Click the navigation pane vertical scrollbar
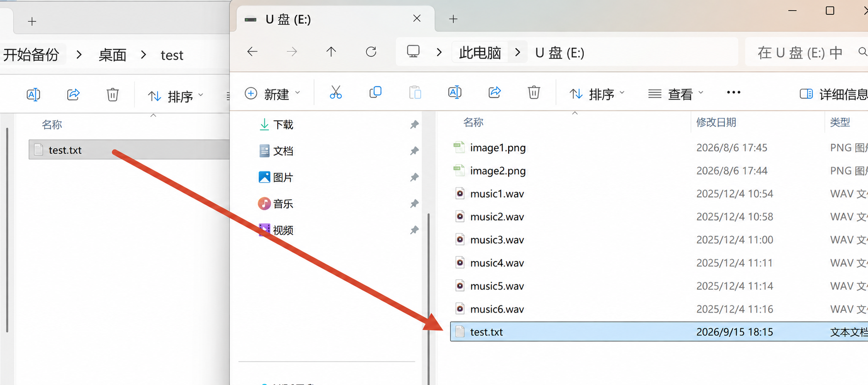This screenshot has height=385, width=868. (428, 298)
